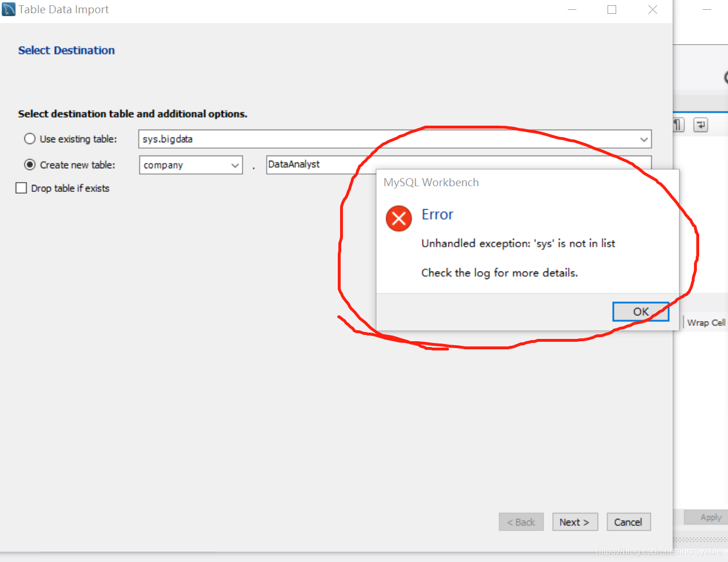The width and height of the screenshot is (728, 562).
Task: Select the Create new table radio button
Action: click(30, 165)
